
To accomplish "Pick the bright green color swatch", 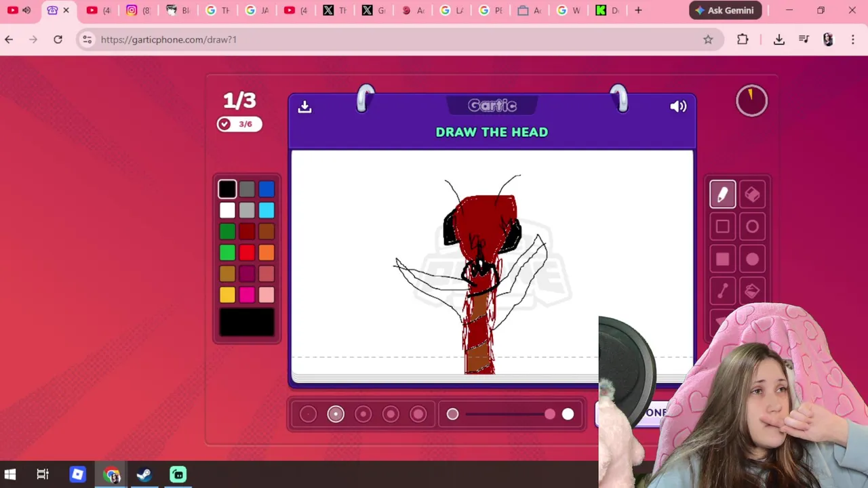I will (227, 253).
